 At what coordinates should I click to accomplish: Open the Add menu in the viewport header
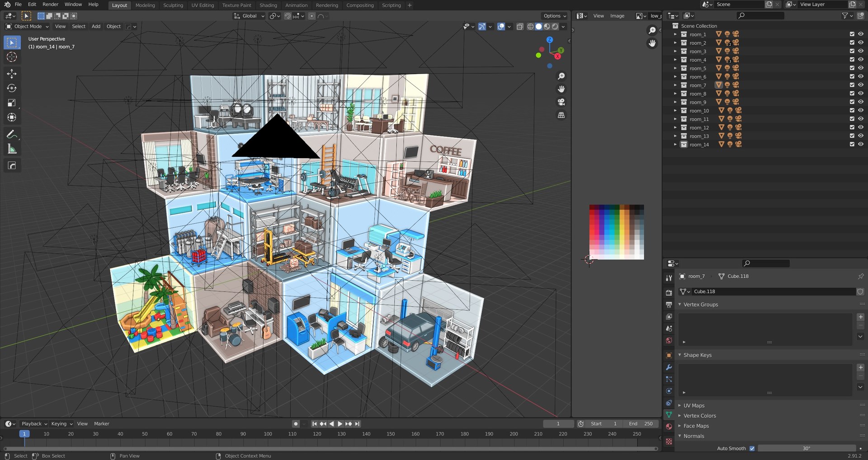click(96, 27)
